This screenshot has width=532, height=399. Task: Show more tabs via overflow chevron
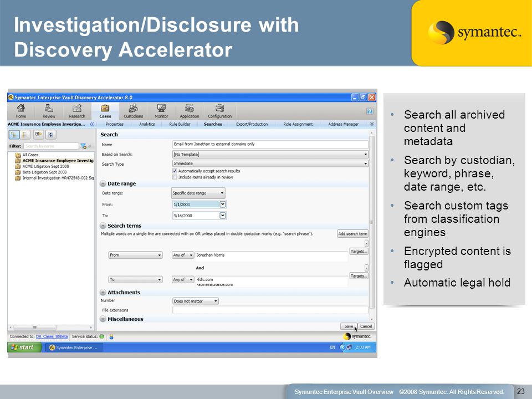(x=372, y=124)
